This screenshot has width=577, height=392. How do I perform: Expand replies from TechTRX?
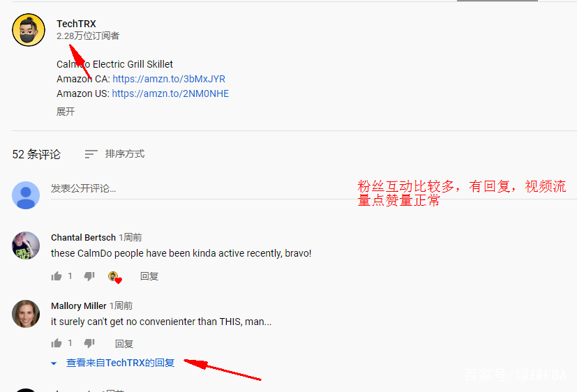[113, 363]
